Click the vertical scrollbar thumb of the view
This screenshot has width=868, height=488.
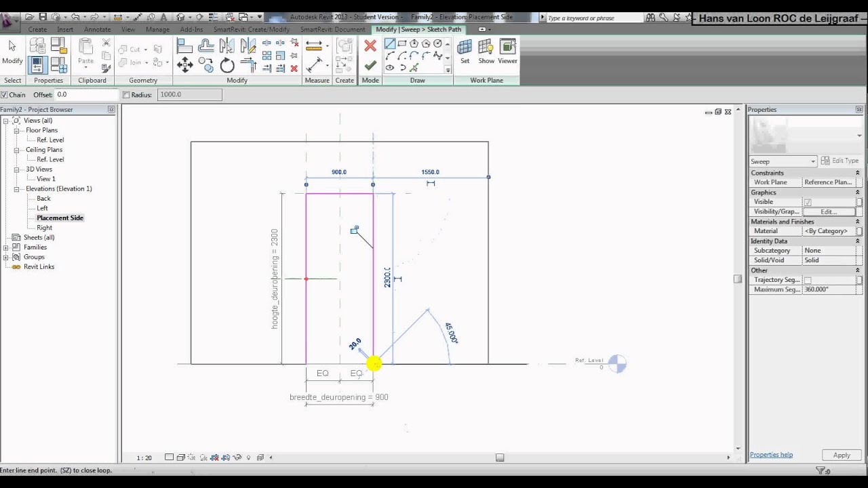(x=738, y=279)
